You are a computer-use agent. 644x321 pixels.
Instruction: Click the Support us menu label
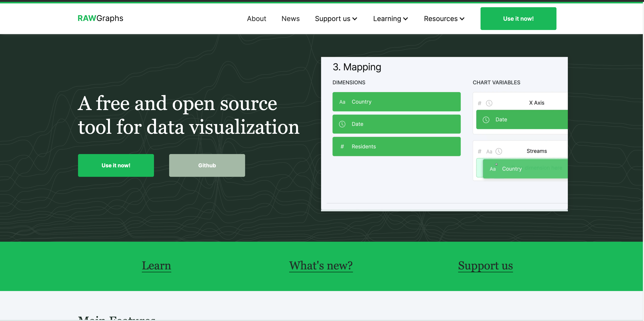tap(332, 18)
